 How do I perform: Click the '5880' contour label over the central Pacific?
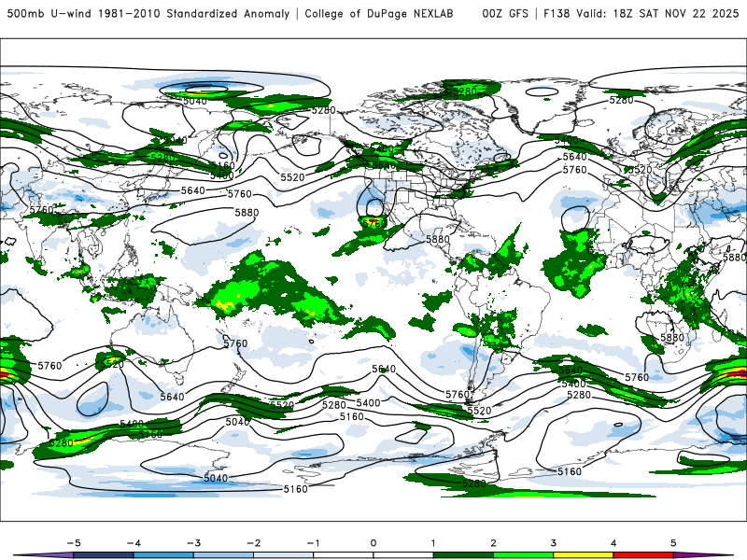coord(247,213)
